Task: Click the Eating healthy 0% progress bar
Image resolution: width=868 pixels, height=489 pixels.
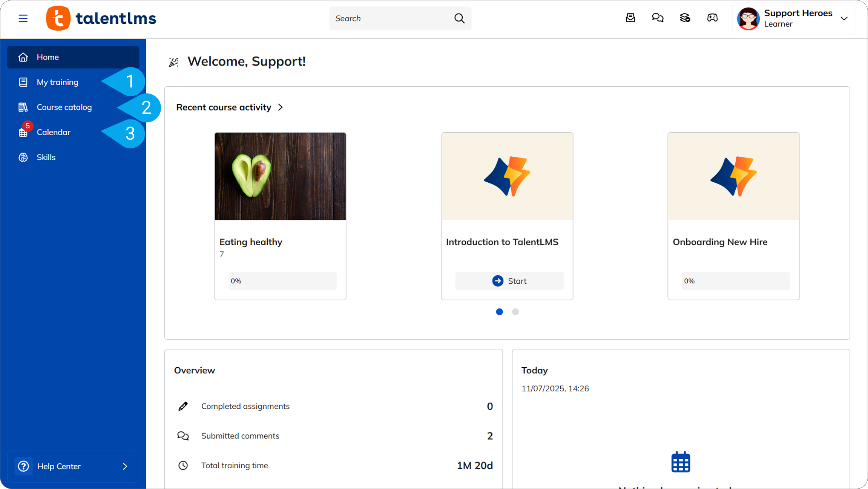Action: pyautogui.click(x=282, y=281)
